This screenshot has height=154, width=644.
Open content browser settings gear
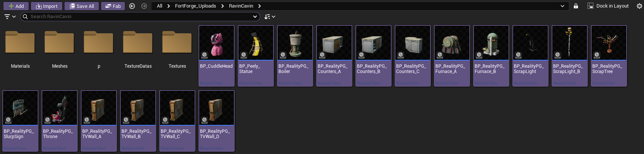click(639, 6)
